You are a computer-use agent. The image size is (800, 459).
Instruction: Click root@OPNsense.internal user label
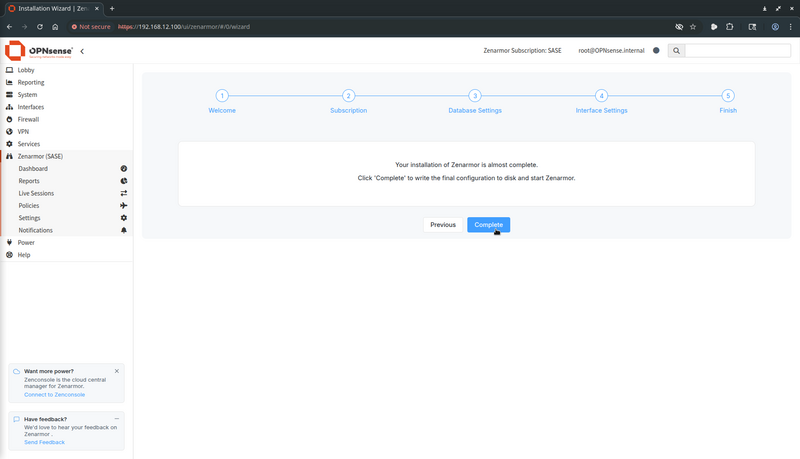[x=611, y=50]
